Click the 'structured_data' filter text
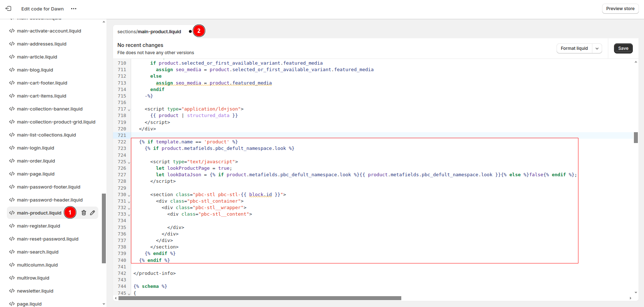Viewport: 644px width, 307px height. point(208,116)
